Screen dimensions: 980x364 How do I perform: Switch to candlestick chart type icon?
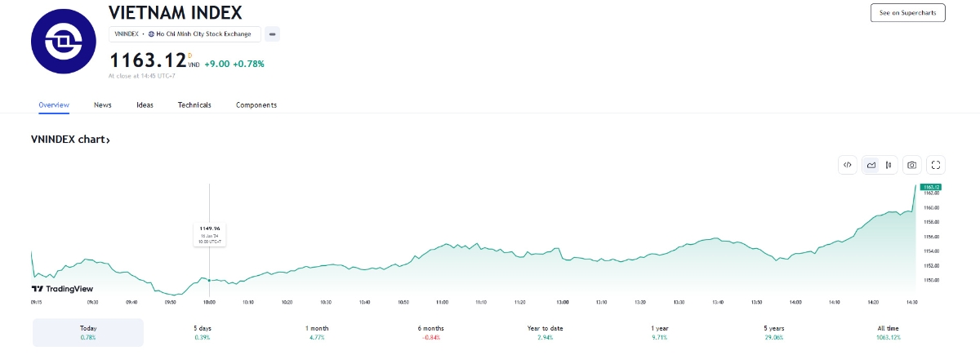pyautogui.click(x=889, y=165)
